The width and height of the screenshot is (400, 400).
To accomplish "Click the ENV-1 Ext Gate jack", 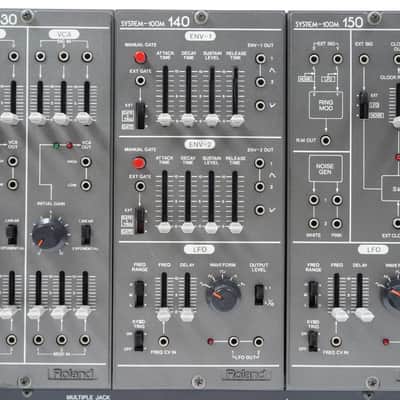I will (x=140, y=81).
